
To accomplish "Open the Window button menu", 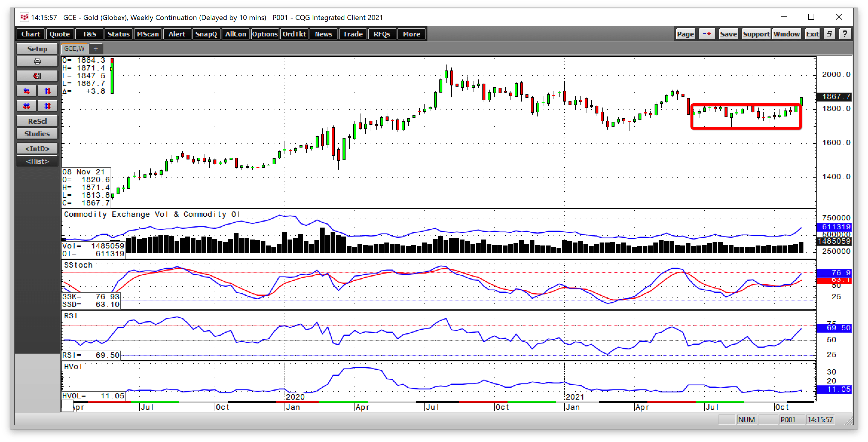I will coord(786,34).
